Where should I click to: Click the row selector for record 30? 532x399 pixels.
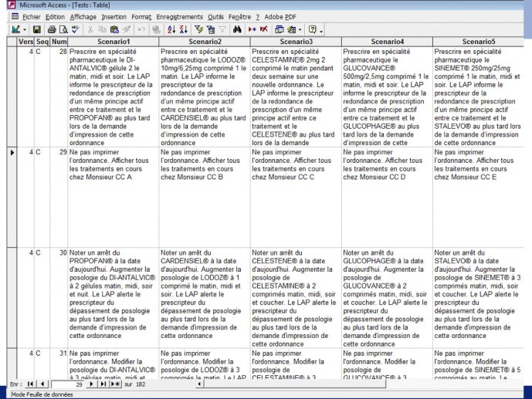12,298
